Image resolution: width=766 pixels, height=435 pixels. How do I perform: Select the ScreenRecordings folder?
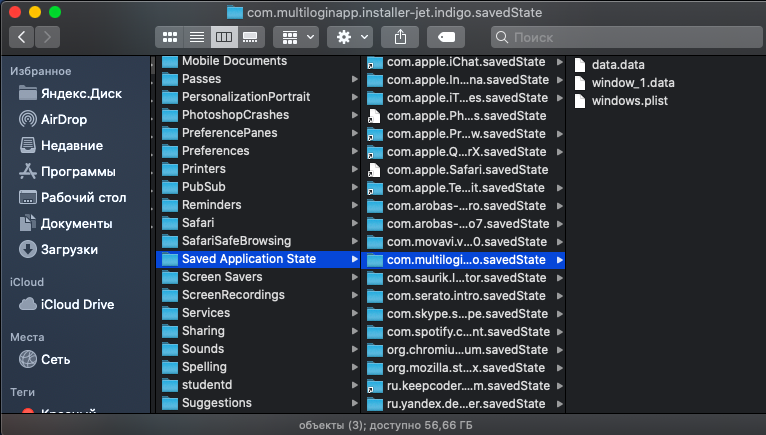[x=258, y=295]
